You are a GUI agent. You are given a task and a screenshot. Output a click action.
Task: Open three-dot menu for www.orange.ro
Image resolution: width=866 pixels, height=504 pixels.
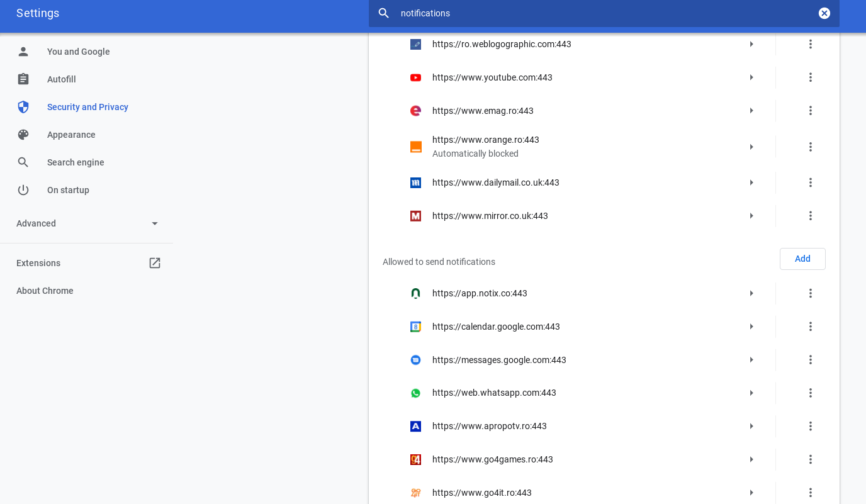811,147
